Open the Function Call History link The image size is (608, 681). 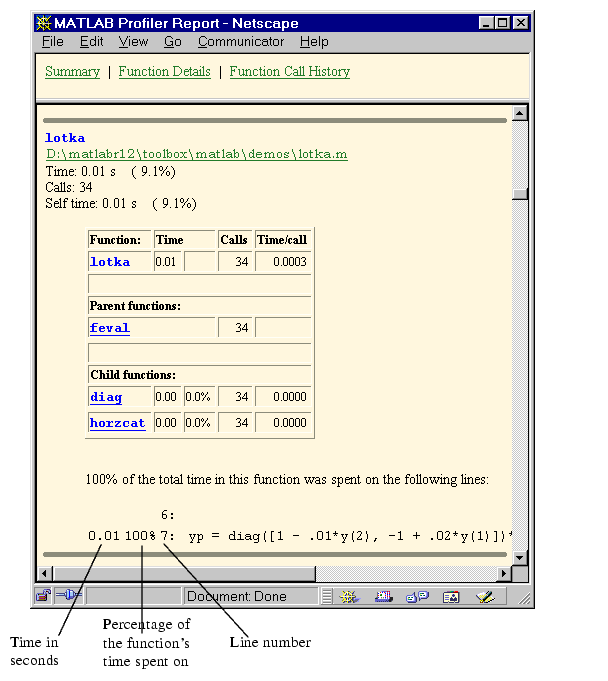(x=289, y=71)
